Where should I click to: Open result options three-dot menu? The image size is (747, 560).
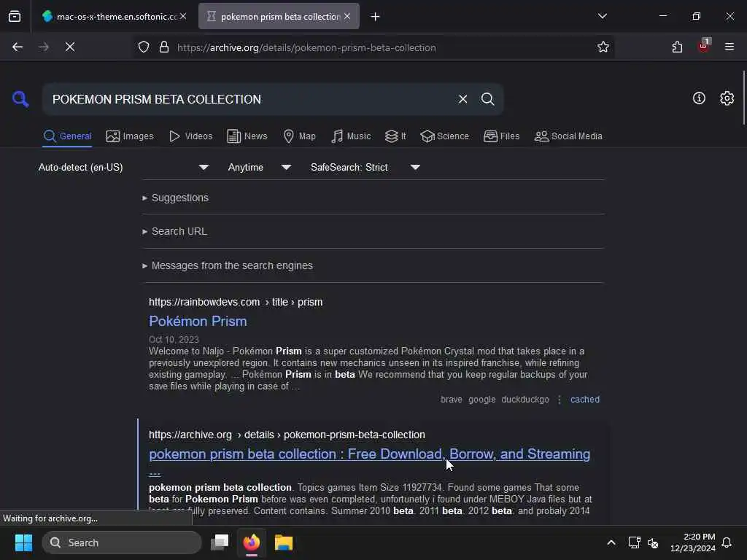coord(560,400)
